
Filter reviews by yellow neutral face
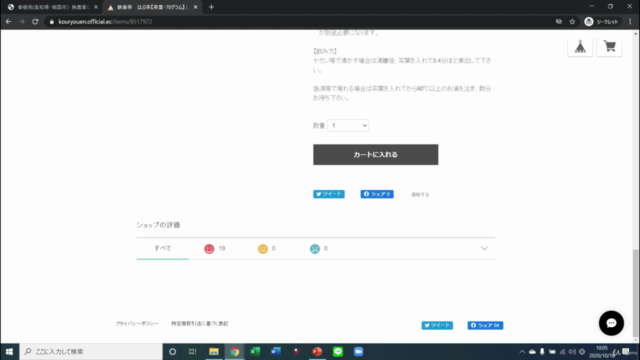263,249
